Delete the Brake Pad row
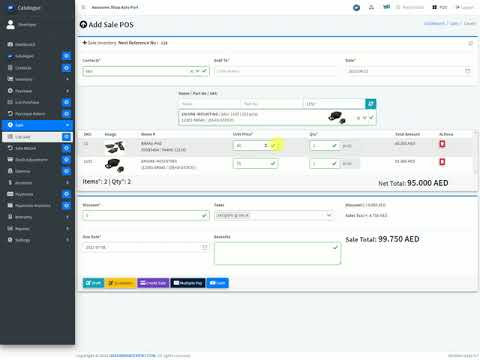 tap(442, 144)
